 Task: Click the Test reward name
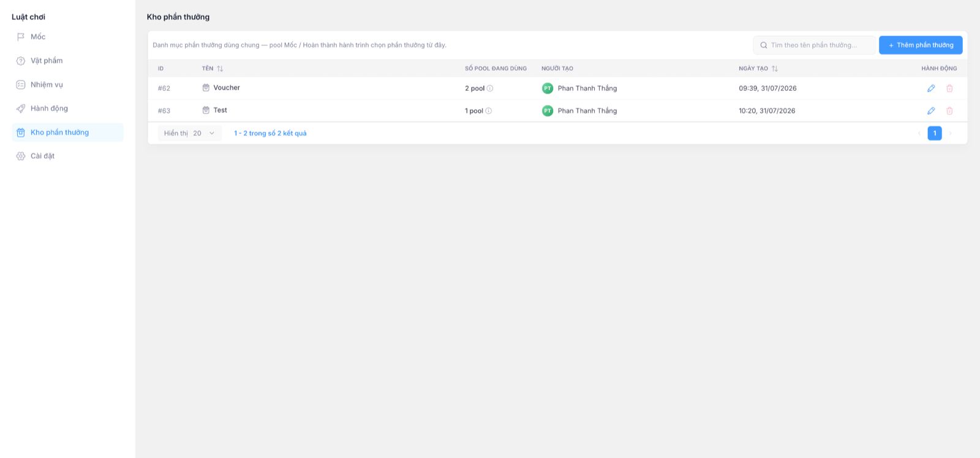(x=221, y=110)
